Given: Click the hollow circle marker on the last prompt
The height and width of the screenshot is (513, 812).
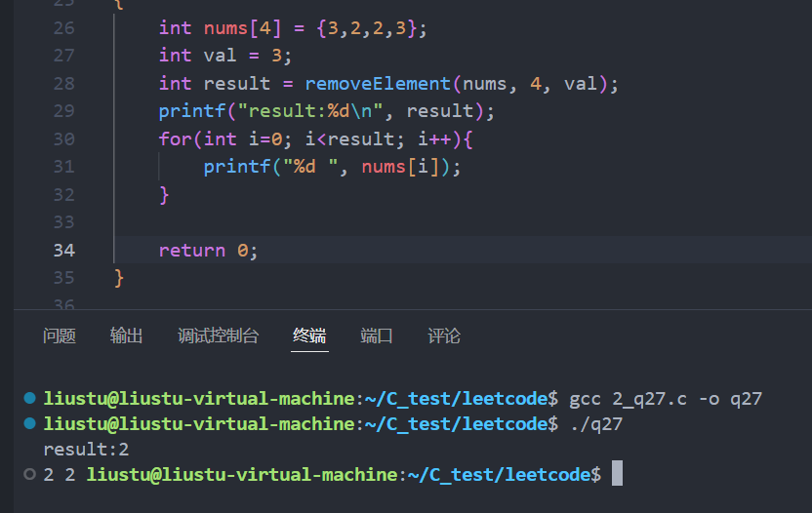Looking at the screenshot, I should point(30,475).
